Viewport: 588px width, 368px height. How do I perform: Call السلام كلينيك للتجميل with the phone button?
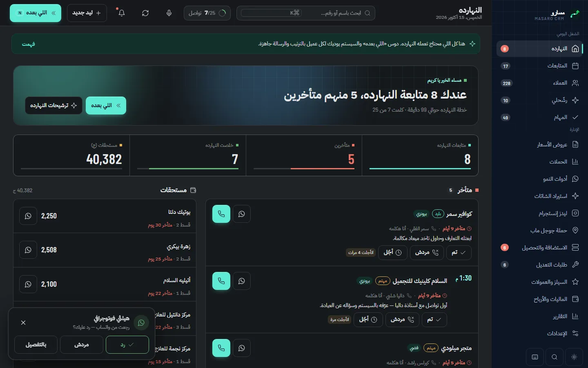pyautogui.click(x=221, y=281)
